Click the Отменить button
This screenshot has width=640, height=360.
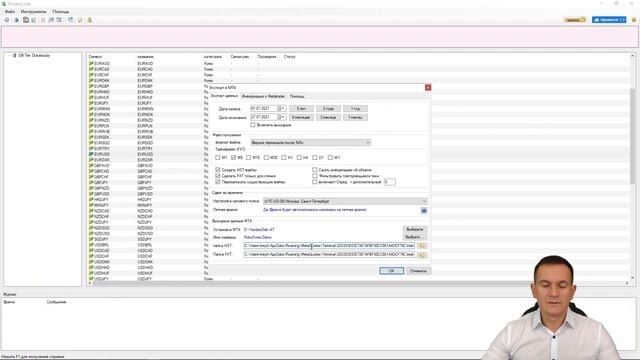pos(418,271)
